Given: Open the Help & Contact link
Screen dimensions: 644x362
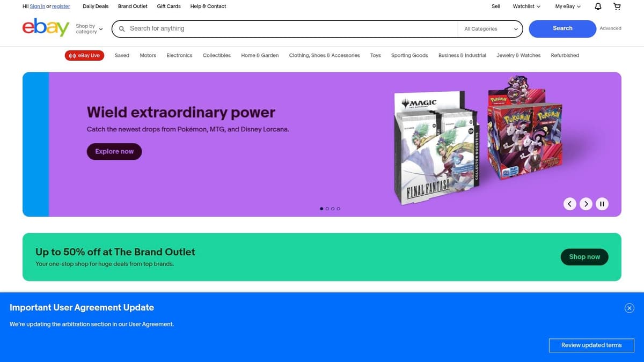Looking at the screenshot, I should click(x=208, y=6).
